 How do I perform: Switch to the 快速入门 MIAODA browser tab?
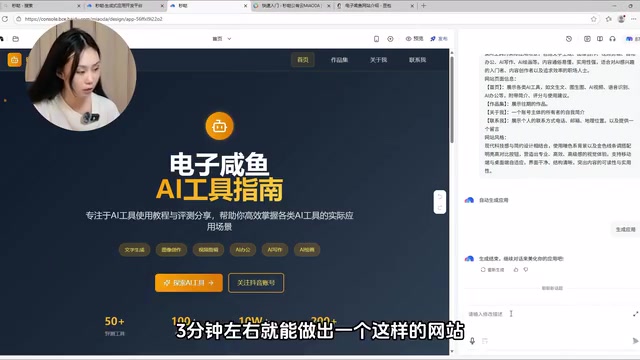(x=290, y=6)
